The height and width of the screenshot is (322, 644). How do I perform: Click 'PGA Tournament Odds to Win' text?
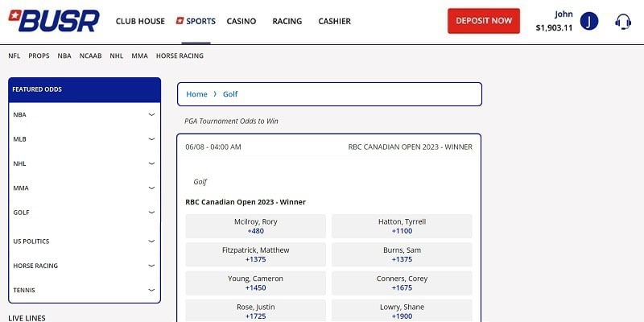[x=231, y=122]
